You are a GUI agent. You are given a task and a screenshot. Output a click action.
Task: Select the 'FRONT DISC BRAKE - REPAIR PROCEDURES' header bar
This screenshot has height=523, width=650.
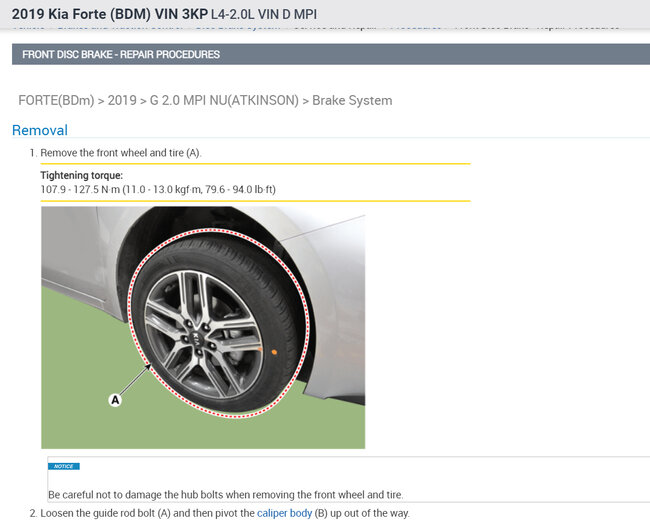coord(331,54)
